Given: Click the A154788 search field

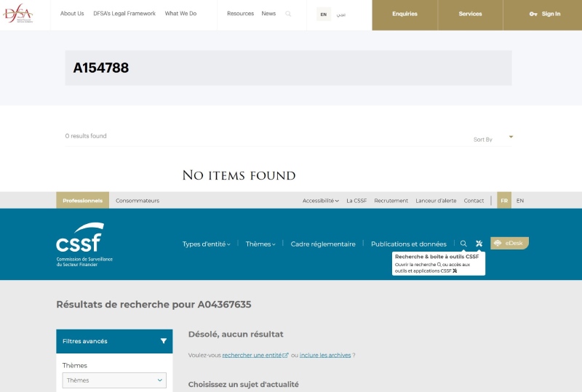Looking at the screenshot, I should tap(288, 68).
